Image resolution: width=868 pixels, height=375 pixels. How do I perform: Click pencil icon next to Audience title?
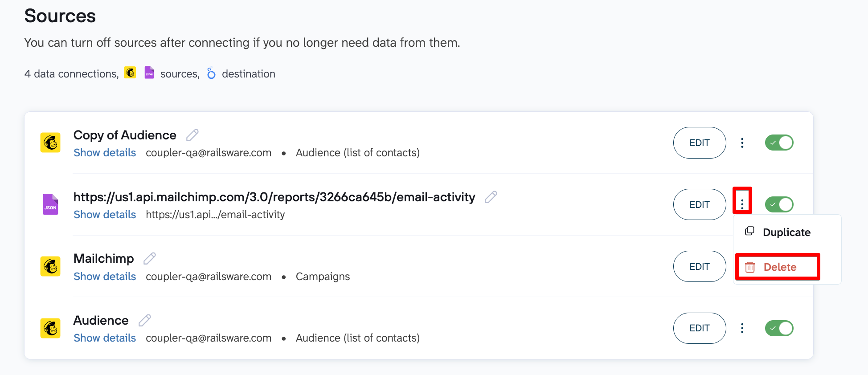(144, 320)
